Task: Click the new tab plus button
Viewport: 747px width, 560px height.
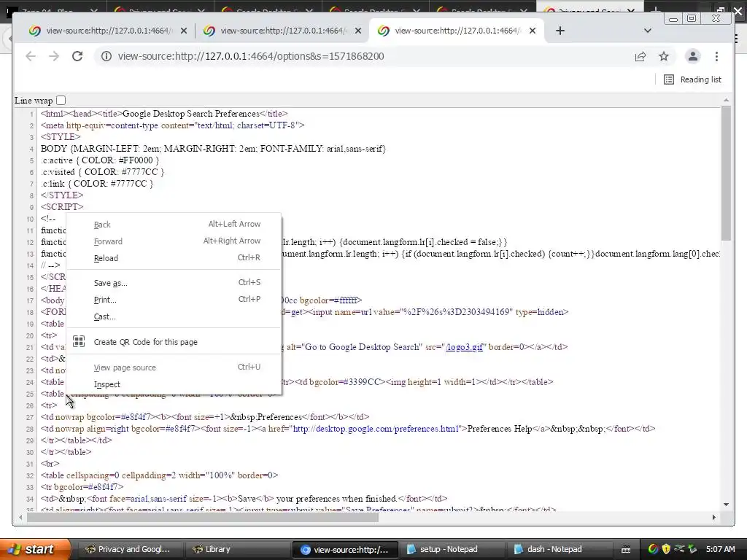Action: click(x=560, y=31)
